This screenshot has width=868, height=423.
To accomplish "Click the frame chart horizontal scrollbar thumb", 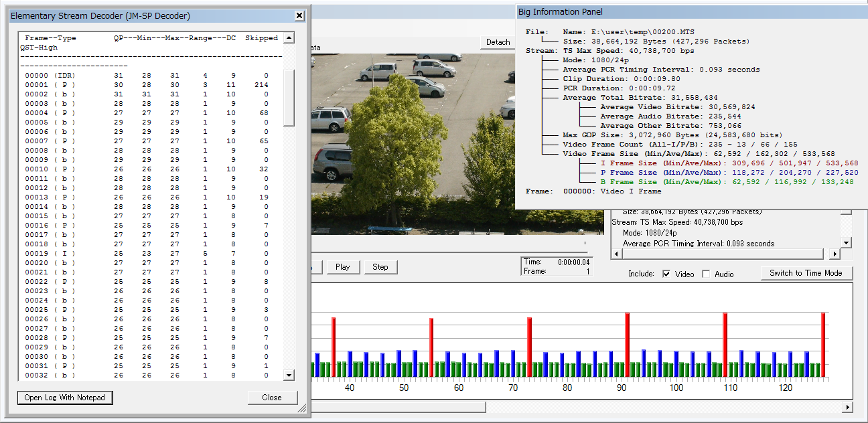I will pos(399,407).
